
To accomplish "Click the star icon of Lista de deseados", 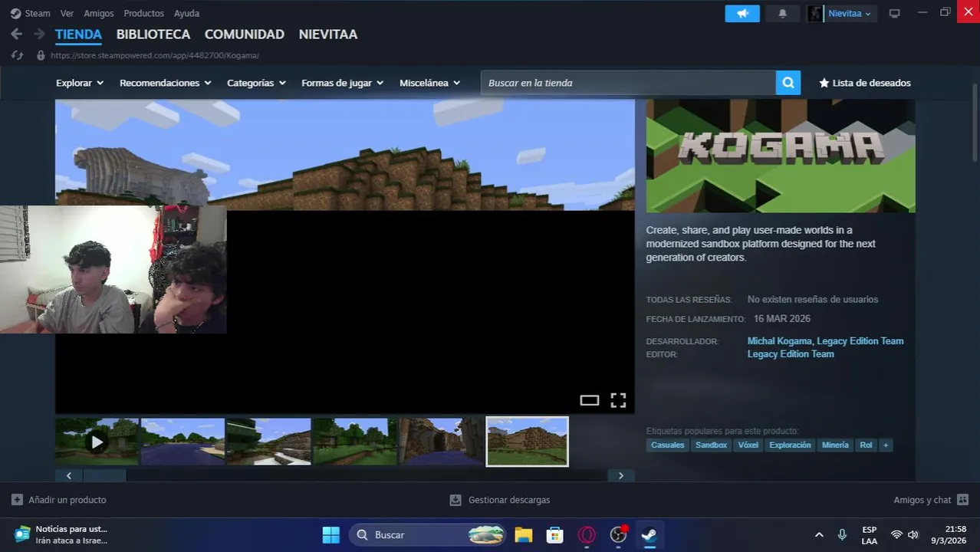I will (824, 83).
